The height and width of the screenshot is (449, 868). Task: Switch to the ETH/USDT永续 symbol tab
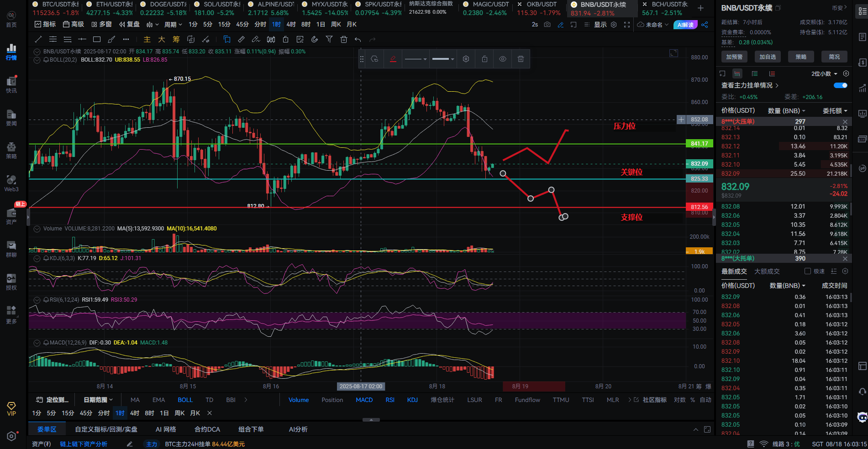pos(110,8)
